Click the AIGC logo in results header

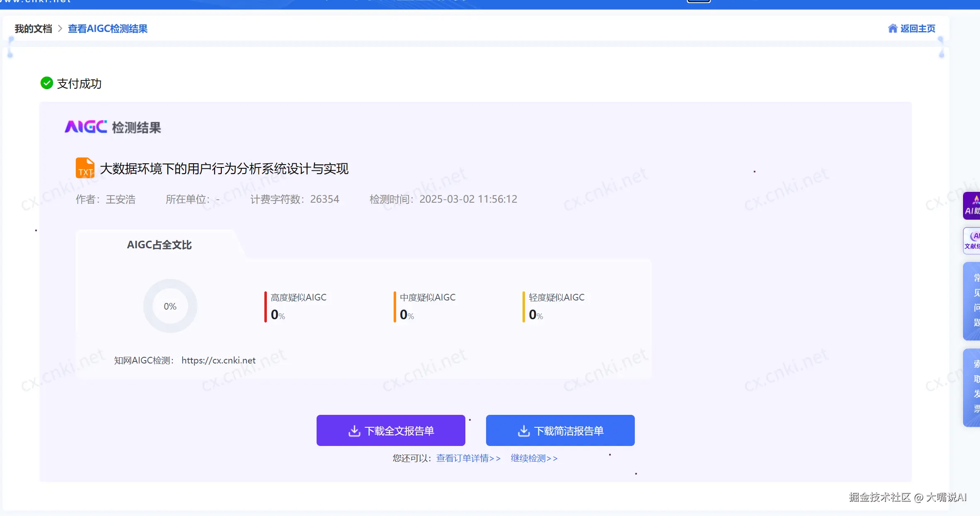click(x=86, y=127)
